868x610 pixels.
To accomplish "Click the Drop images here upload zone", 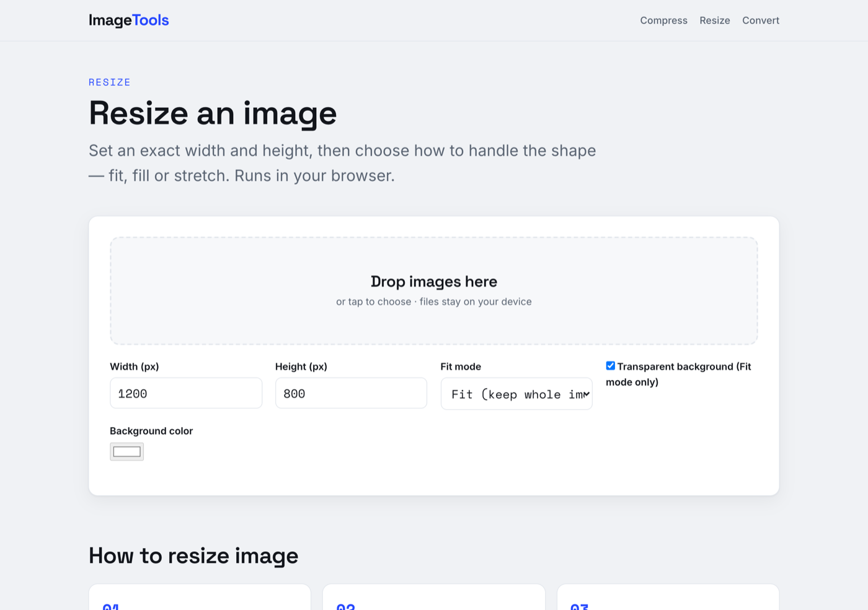I will point(434,291).
